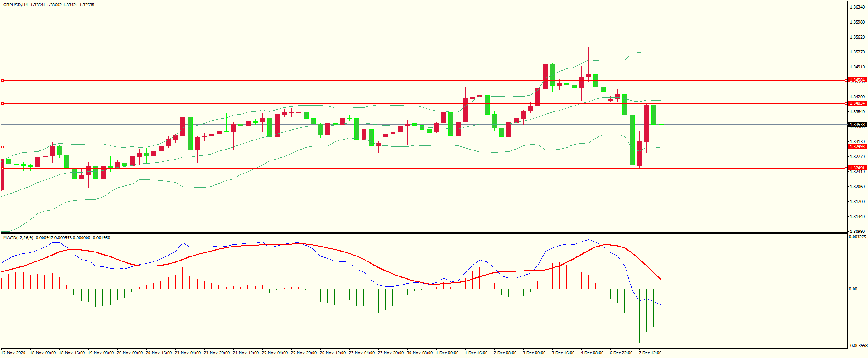
Task: Click the current price label 1.33538
Action: click(x=857, y=125)
